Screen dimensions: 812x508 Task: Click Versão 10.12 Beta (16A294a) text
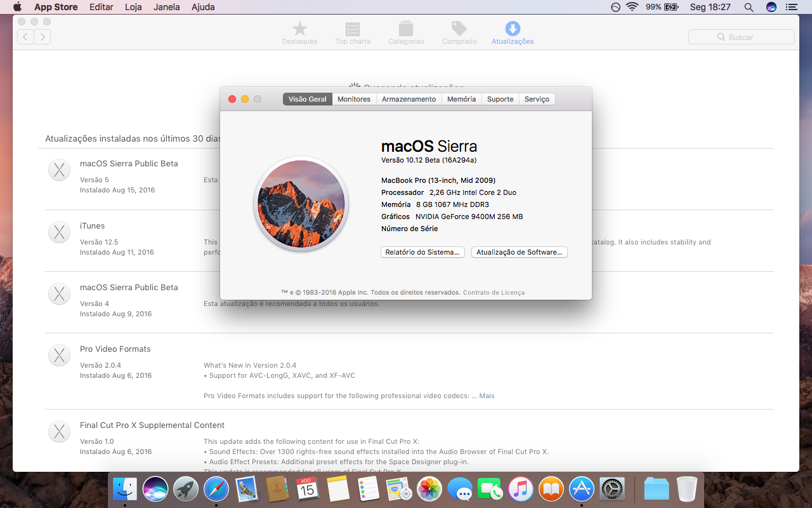click(429, 160)
